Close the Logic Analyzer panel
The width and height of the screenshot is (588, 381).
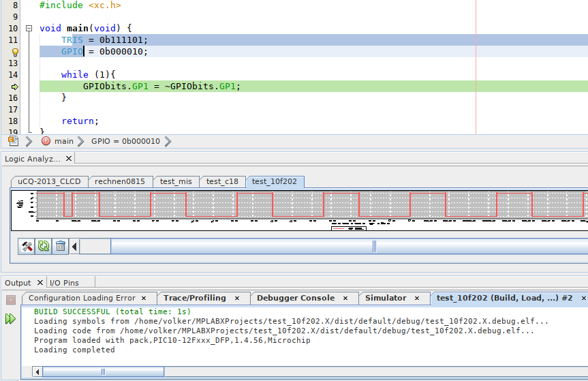point(69,159)
